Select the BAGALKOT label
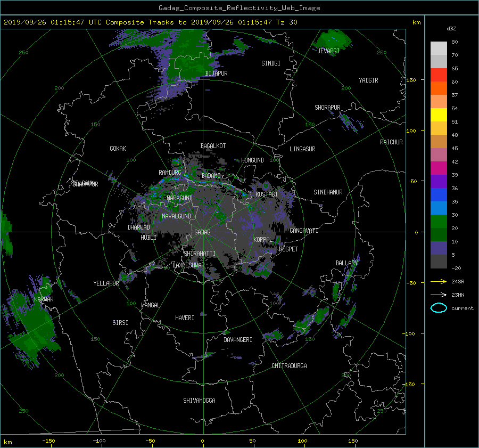This screenshot has height=448, width=479. coord(213,146)
